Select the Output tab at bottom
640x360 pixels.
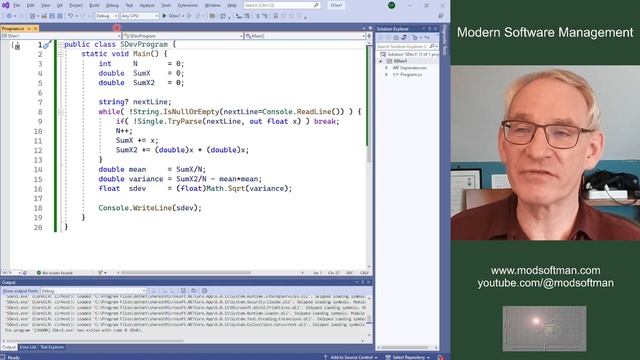[9, 347]
